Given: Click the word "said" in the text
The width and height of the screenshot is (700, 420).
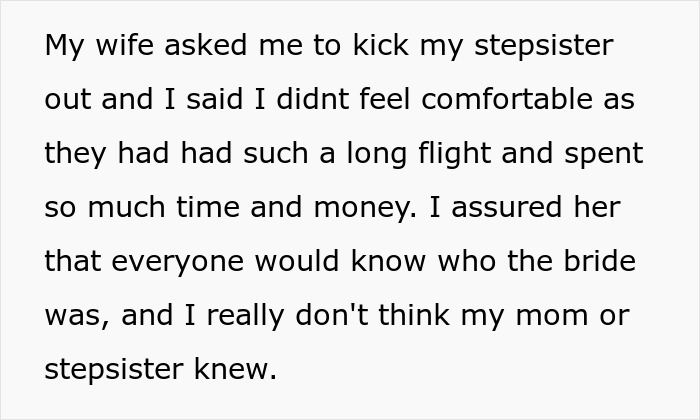Looking at the screenshot, I should tap(214, 99).
